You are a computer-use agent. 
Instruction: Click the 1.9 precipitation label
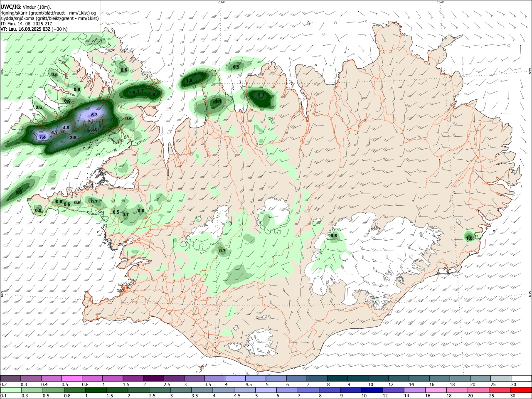pyautogui.click(x=189, y=81)
